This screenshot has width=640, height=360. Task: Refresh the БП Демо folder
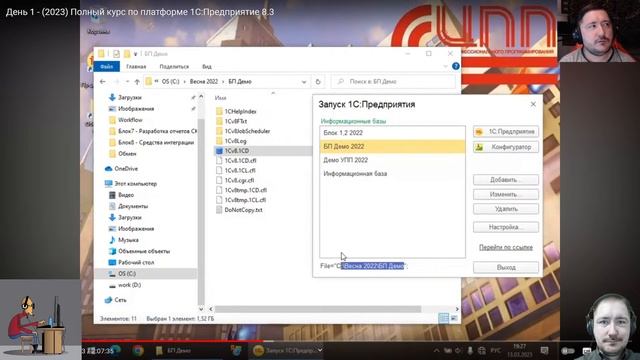tap(318, 82)
